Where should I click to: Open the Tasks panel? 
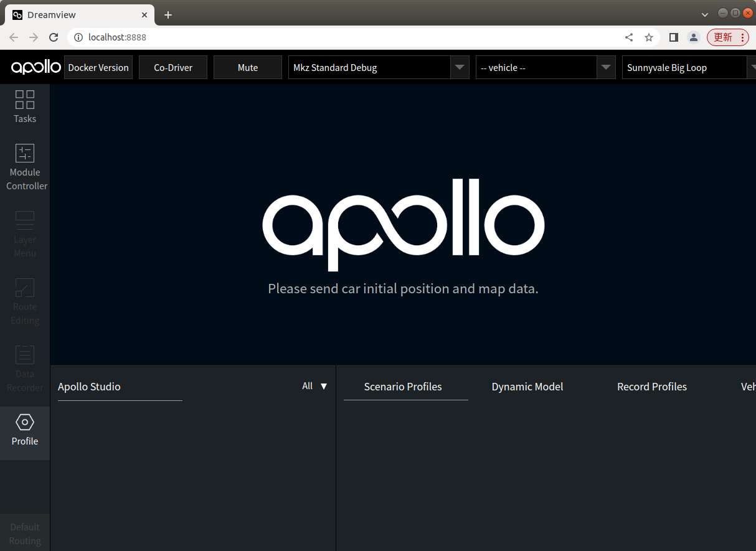[x=25, y=107]
